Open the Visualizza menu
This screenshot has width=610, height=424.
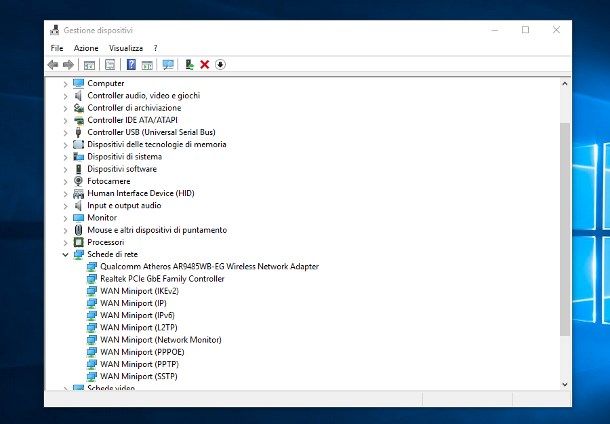pyautogui.click(x=126, y=48)
